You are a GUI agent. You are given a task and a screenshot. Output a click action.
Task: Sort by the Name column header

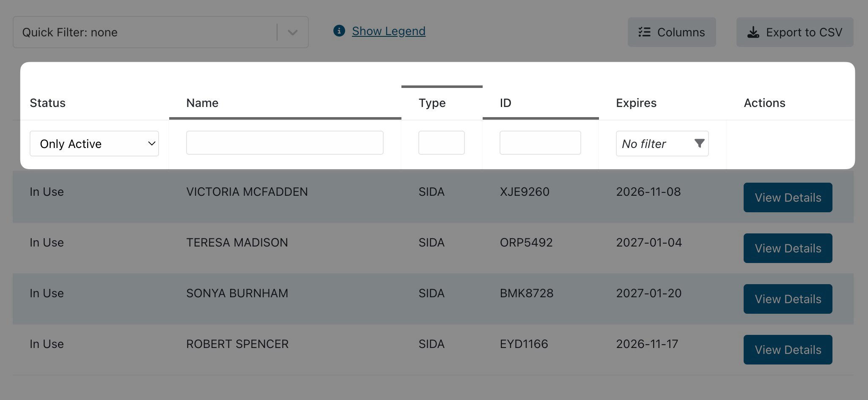(x=202, y=103)
